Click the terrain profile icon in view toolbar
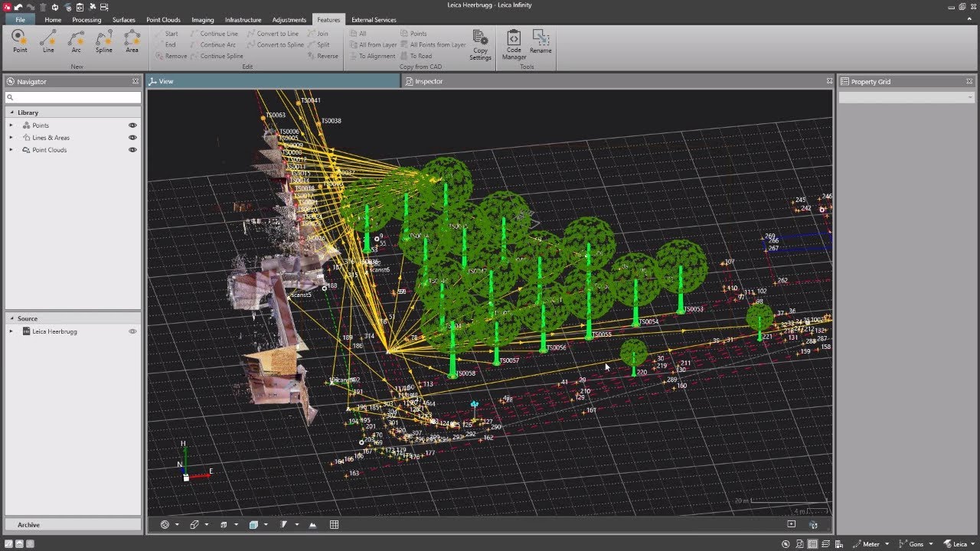The image size is (980, 551). tap(313, 525)
